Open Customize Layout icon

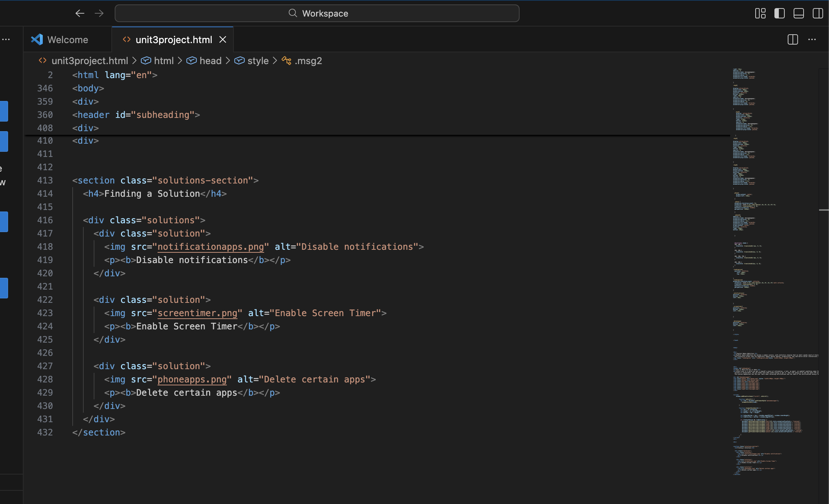pyautogui.click(x=760, y=14)
